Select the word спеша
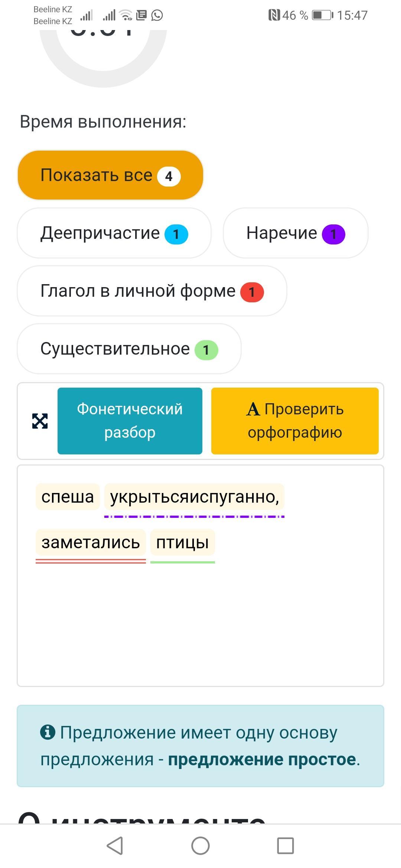This screenshot has width=401, height=868. (68, 497)
